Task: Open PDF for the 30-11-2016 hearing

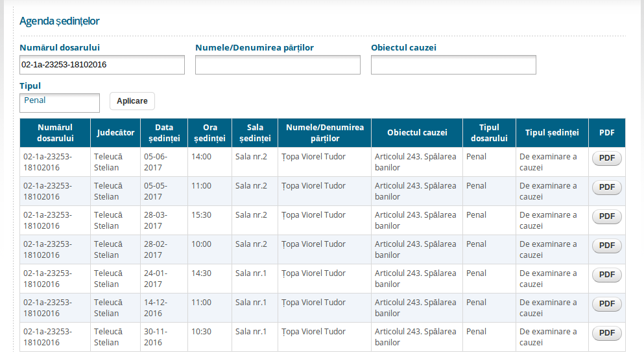Action: tap(606, 333)
